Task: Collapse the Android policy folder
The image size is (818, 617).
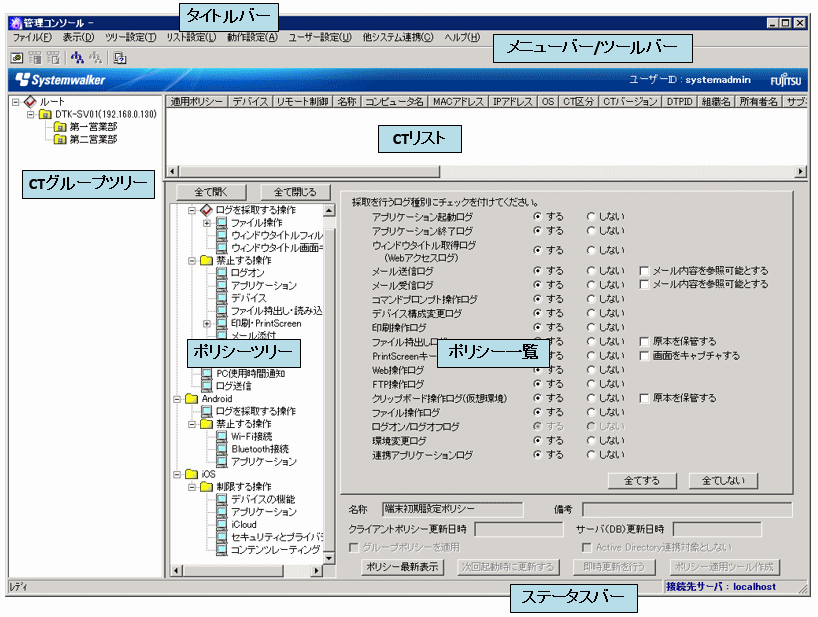Action: pyautogui.click(x=177, y=399)
